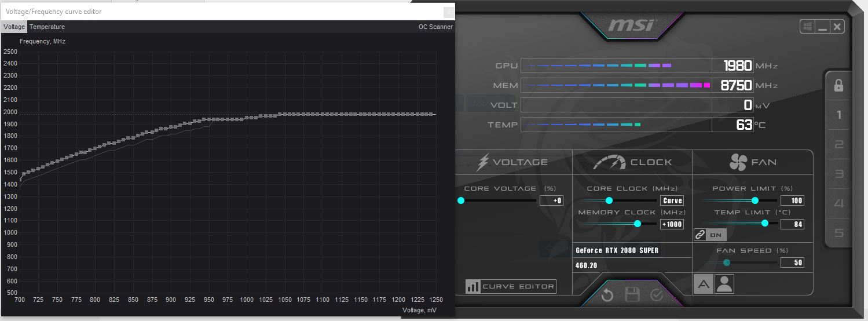Switch to the Voltage tab
The height and width of the screenshot is (321, 868).
click(14, 27)
